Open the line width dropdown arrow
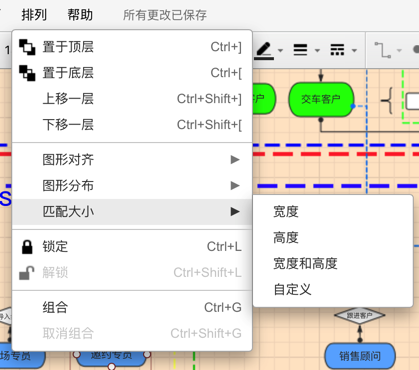Image resolution: width=419 pixels, height=370 pixels. click(317, 51)
